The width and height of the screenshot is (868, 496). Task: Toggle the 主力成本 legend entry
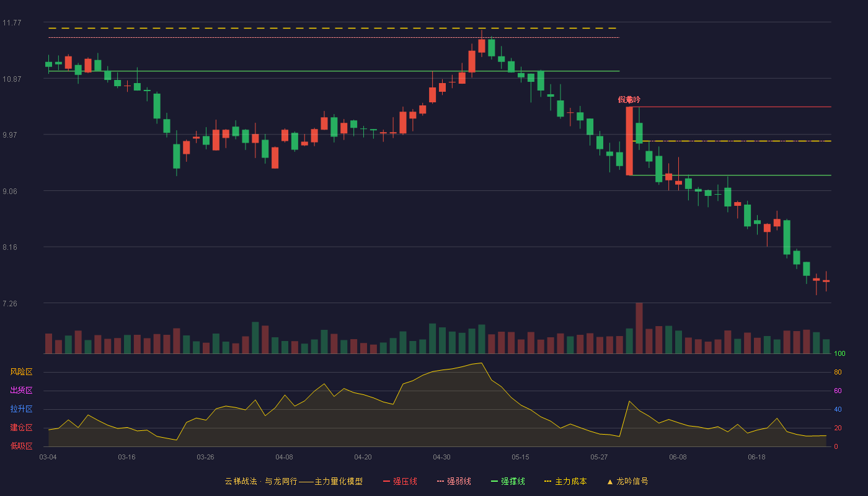pyautogui.click(x=565, y=481)
